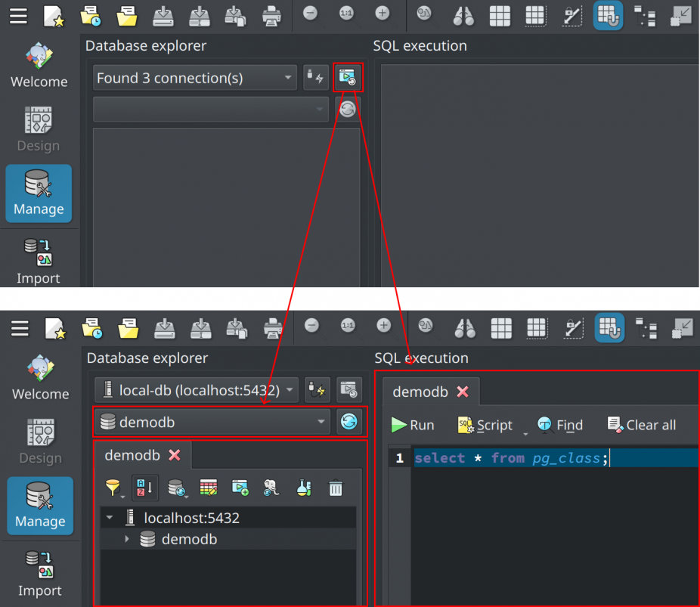Viewport: 700px width, 607px height.
Task: Click the connect plug icon next to local-db dropdown
Action: tap(317, 390)
